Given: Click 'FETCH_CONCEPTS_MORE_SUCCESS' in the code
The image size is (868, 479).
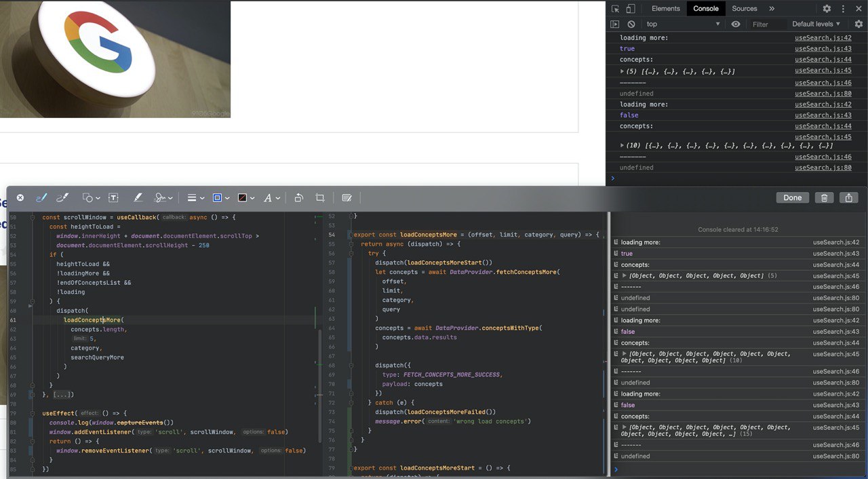Looking at the screenshot, I should point(452,375).
